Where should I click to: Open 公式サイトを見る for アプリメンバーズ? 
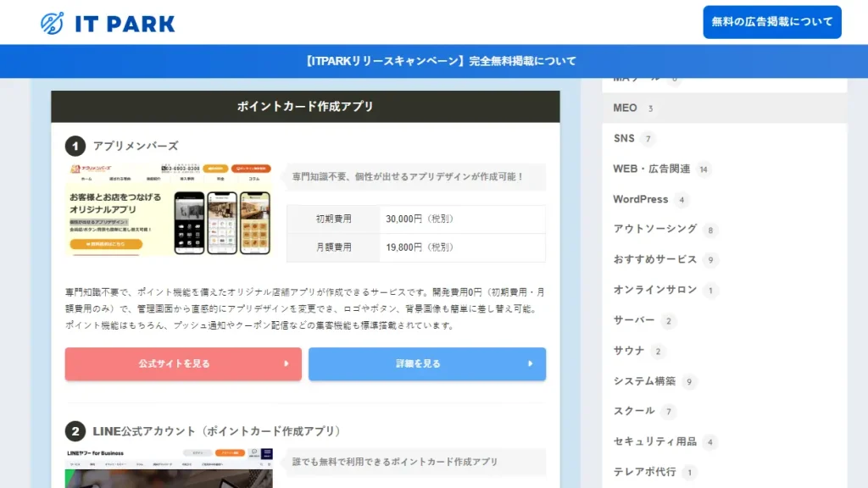[x=183, y=364]
